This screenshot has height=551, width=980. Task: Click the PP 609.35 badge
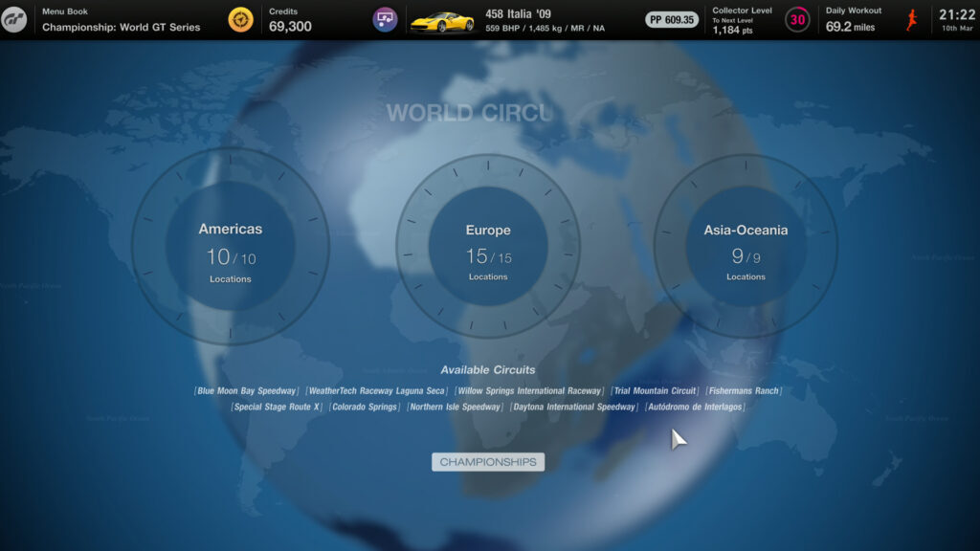[671, 20]
